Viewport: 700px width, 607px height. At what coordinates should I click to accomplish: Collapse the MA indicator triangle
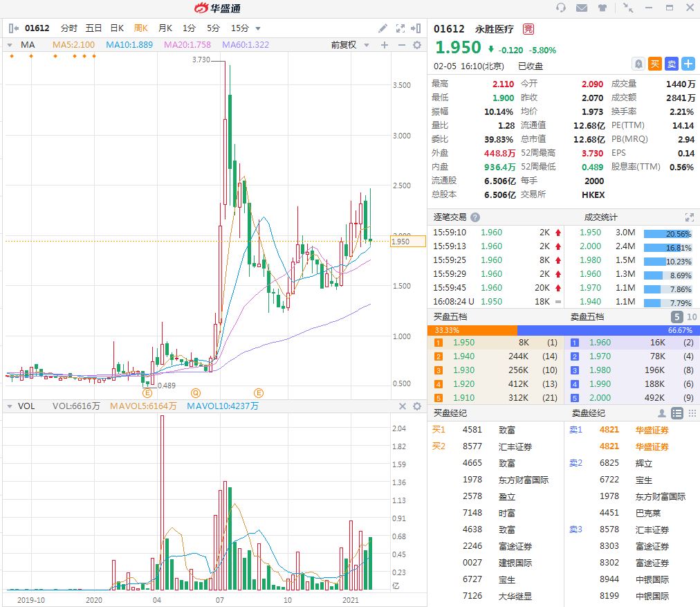[x=10, y=45]
